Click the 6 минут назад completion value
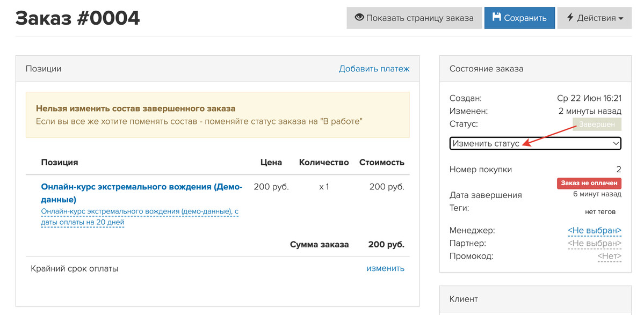The image size is (644, 315). click(x=597, y=194)
